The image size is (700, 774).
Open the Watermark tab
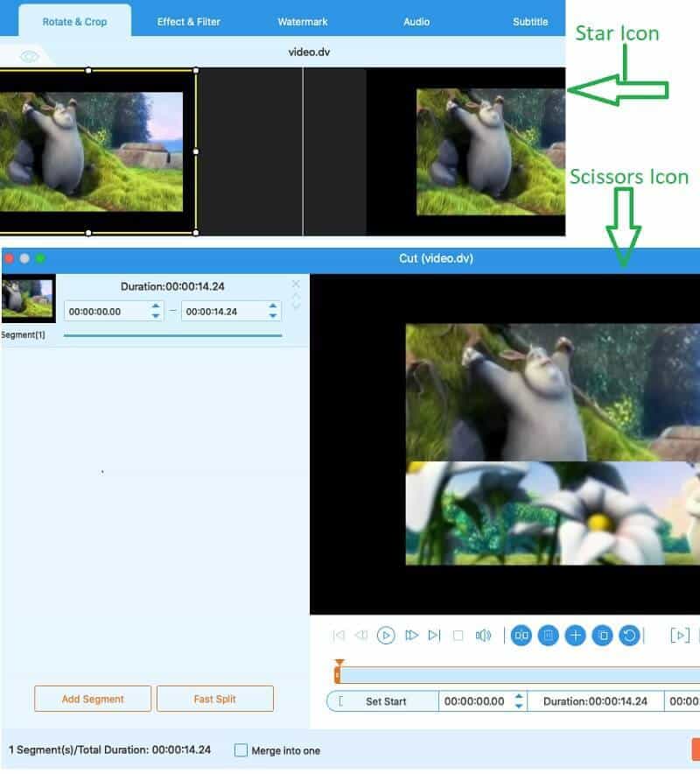[x=303, y=21]
